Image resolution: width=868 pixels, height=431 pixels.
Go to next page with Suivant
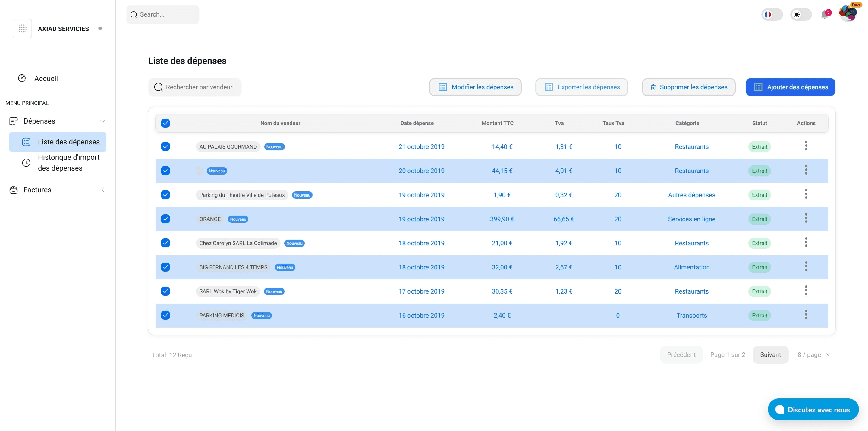point(770,354)
